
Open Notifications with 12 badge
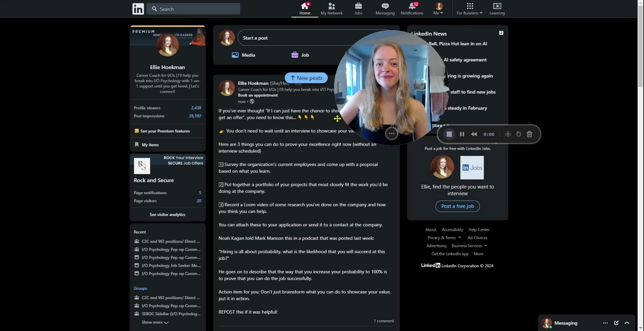(x=412, y=9)
